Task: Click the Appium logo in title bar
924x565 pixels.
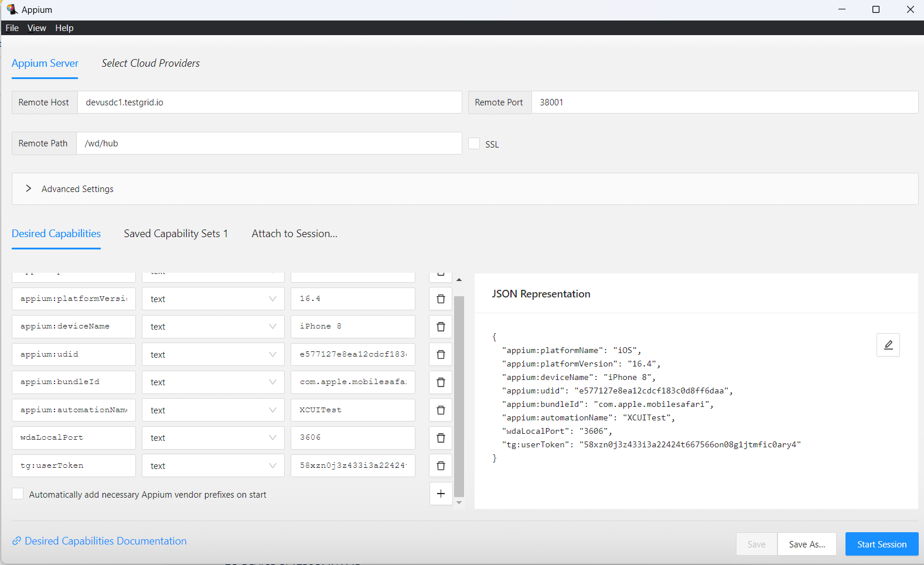Action: pyautogui.click(x=12, y=9)
